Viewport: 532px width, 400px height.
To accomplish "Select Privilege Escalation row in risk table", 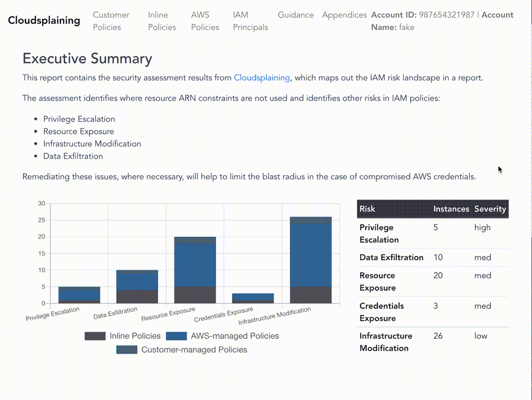I will coord(379,234).
